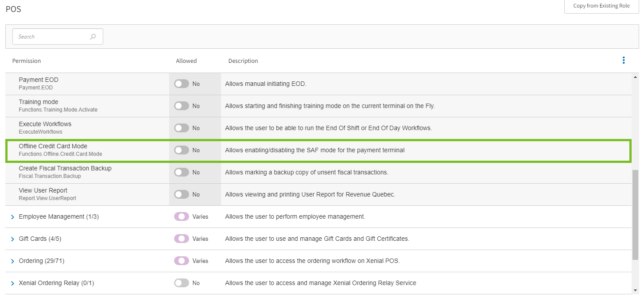Click the search magnifier icon
The image size is (644, 297).
(93, 37)
